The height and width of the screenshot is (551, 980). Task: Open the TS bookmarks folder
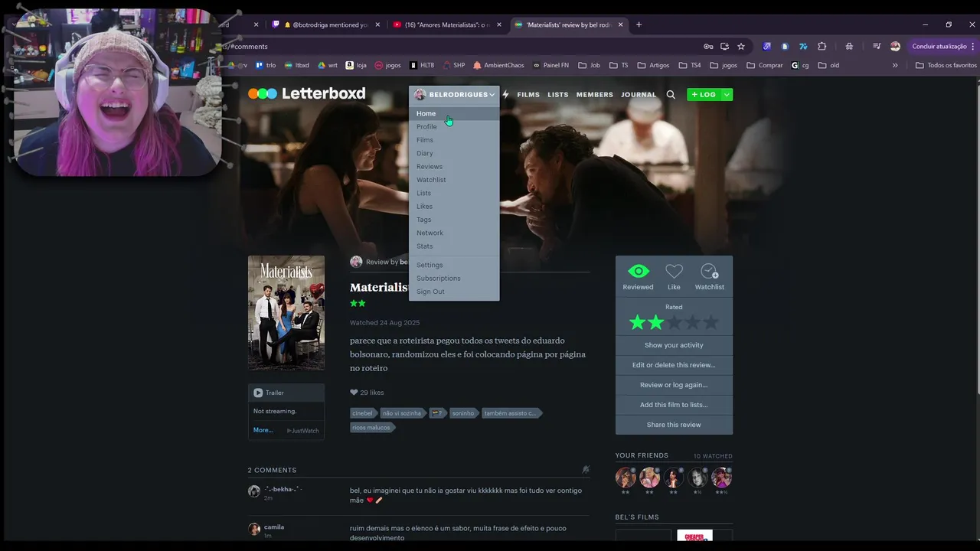click(619, 65)
